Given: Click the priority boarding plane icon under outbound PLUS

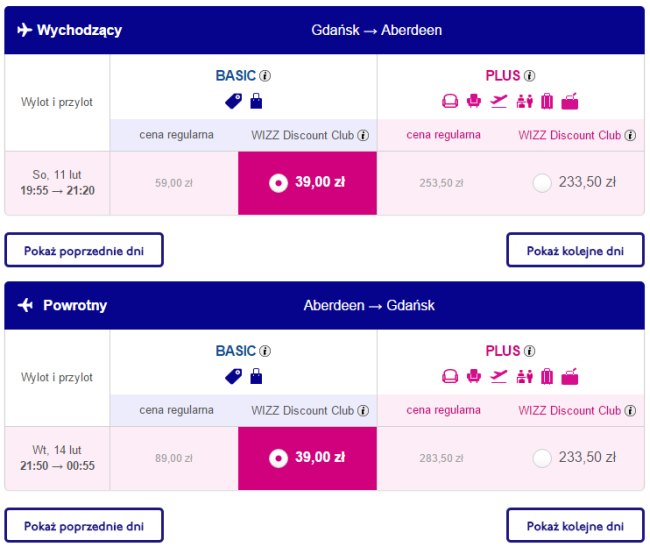Looking at the screenshot, I should coord(499,101).
